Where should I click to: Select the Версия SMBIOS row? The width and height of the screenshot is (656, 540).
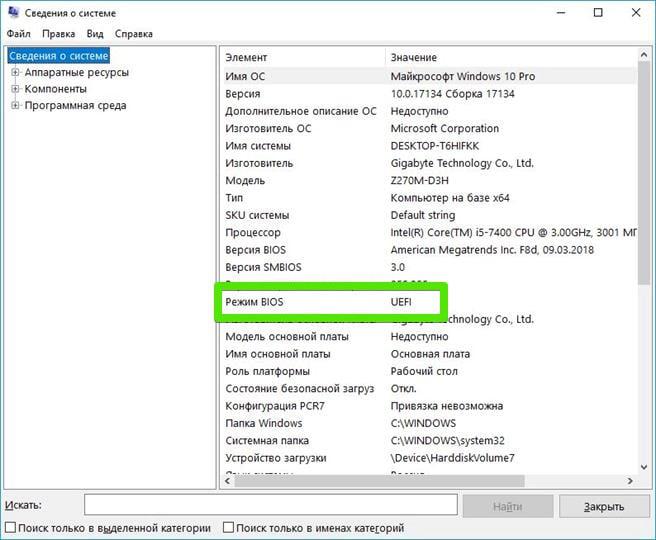click(x=430, y=267)
